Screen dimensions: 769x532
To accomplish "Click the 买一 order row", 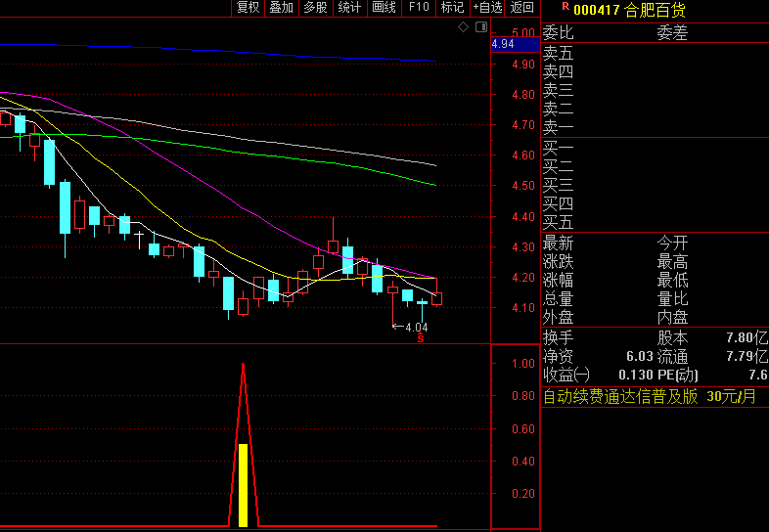I will pos(655,148).
